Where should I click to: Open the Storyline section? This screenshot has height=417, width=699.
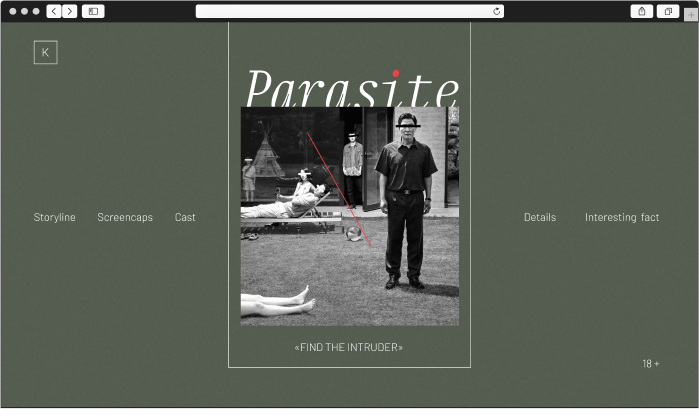click(x=54, y=217)
